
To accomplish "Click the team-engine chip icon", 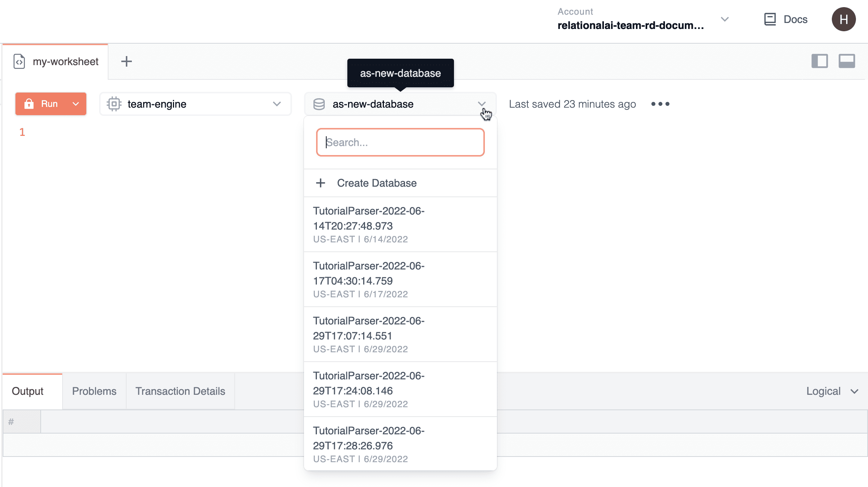I will point(114,104).
